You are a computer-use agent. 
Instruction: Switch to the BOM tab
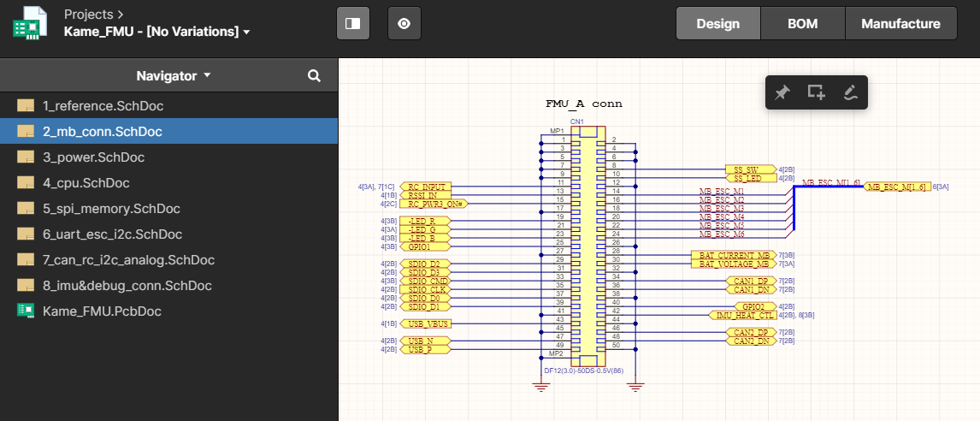pos(802,24)
